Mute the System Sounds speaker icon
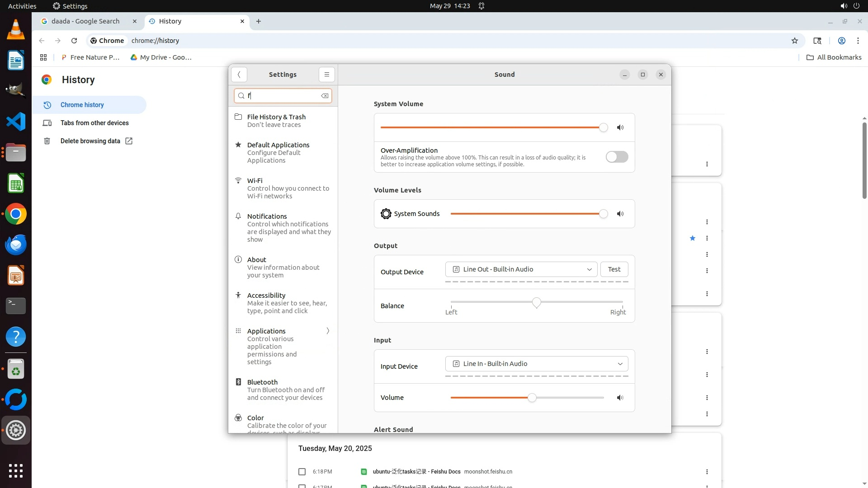This screenshot has height=488, width=868. click(x=620, y=214)
